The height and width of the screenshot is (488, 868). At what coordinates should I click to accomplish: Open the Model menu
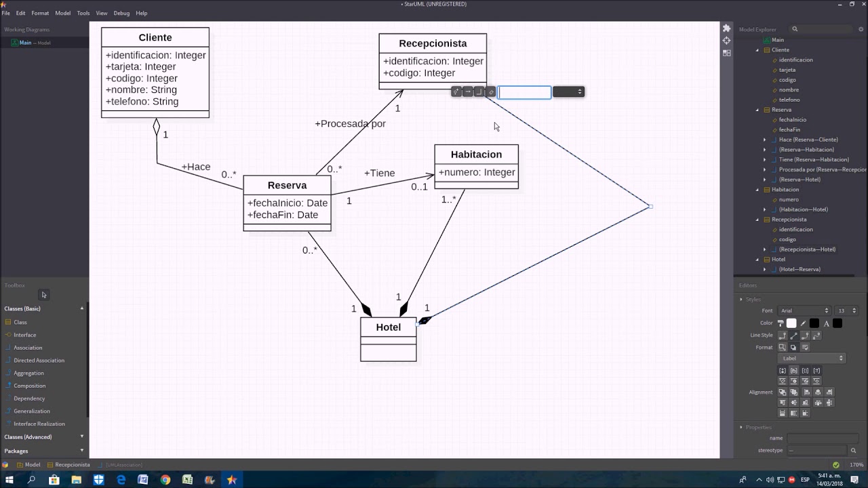(x=63, y=13)
